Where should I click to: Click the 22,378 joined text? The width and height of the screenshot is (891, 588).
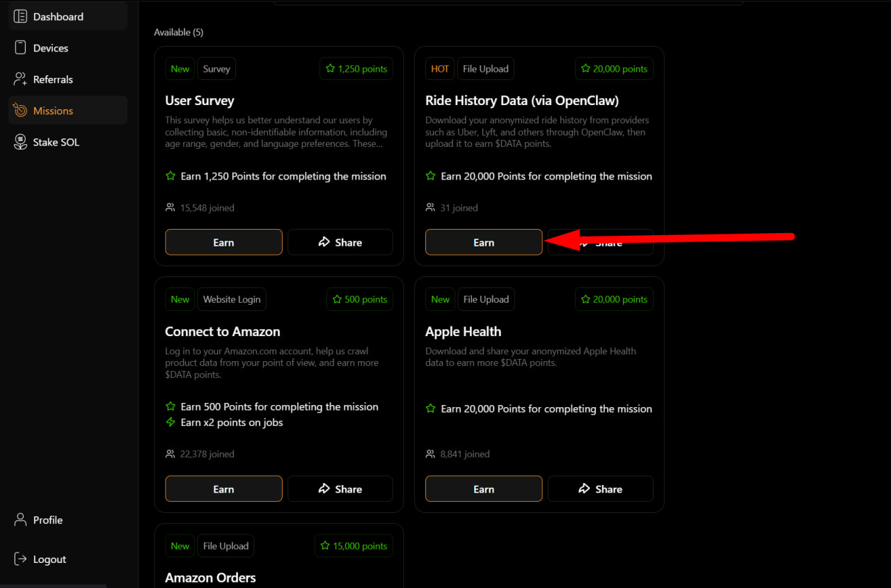click(207, 454)
